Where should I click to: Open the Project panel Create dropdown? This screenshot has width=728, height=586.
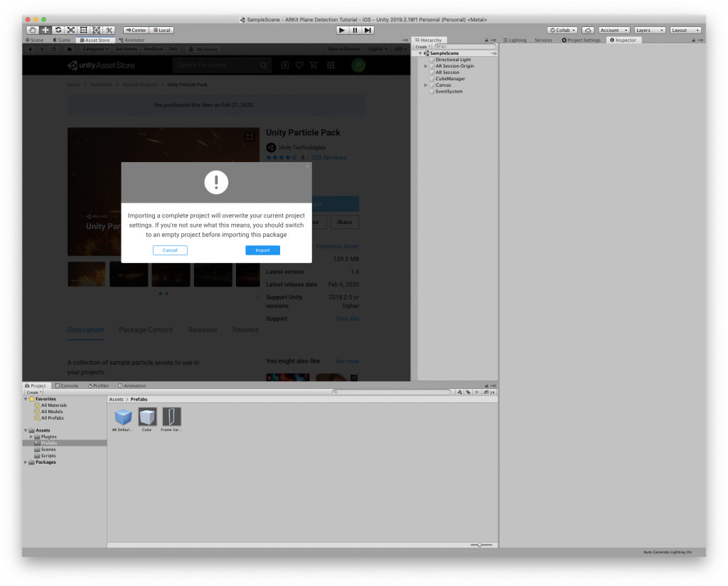(x=34, y=393)
